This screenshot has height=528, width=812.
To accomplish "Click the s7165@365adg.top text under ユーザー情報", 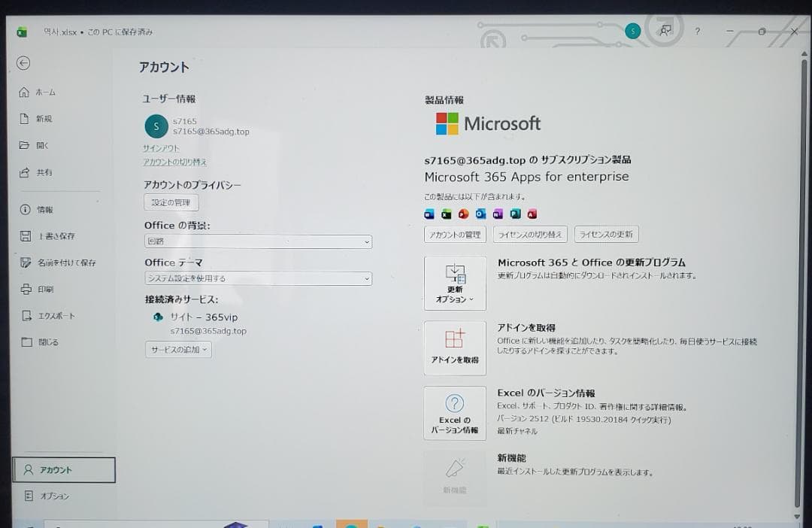I will tap(211, 132).
